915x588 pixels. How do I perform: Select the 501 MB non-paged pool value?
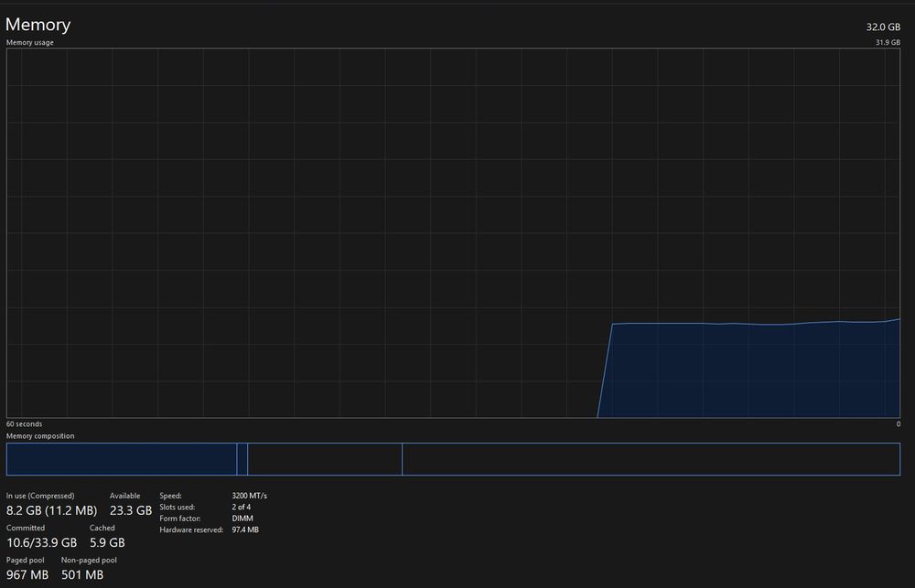(82, 574)
